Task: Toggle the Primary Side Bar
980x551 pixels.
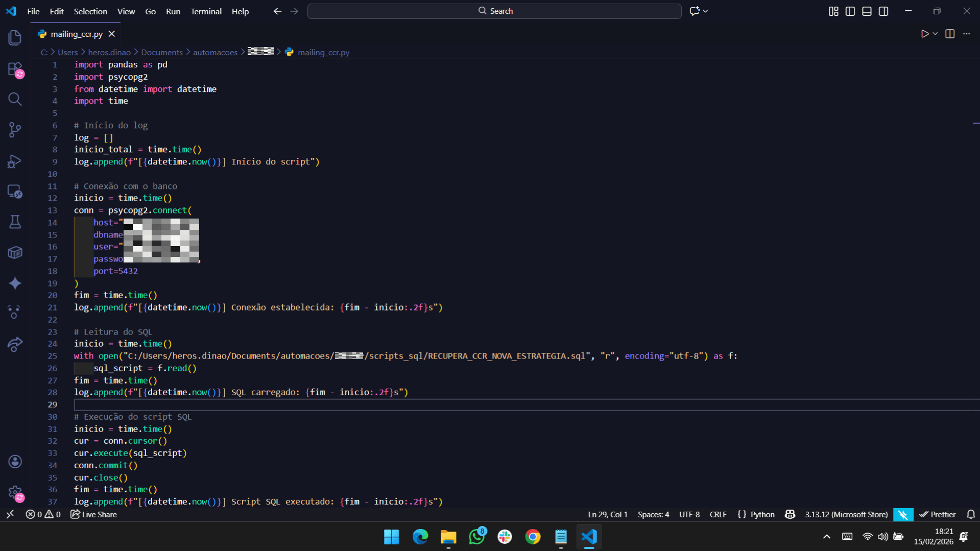Action: pyautogui.click(x=850, y=11)
